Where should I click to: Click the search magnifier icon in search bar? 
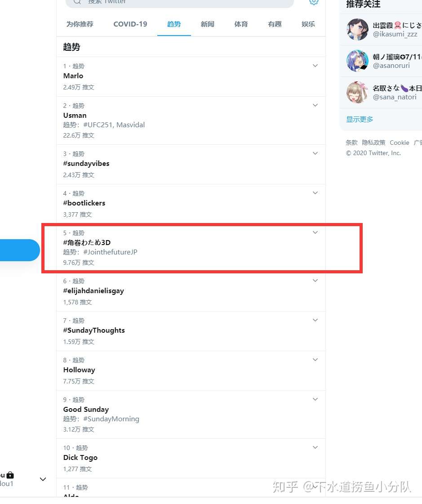77,2
